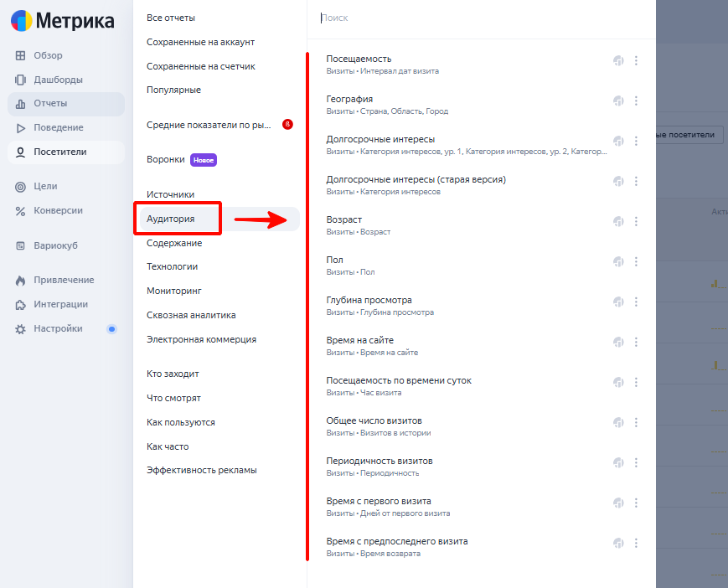Image resolution: width=728 pixels, height=588 pixels.
Task: Open three-dot menu for Пол report
Action: [636, 261]
